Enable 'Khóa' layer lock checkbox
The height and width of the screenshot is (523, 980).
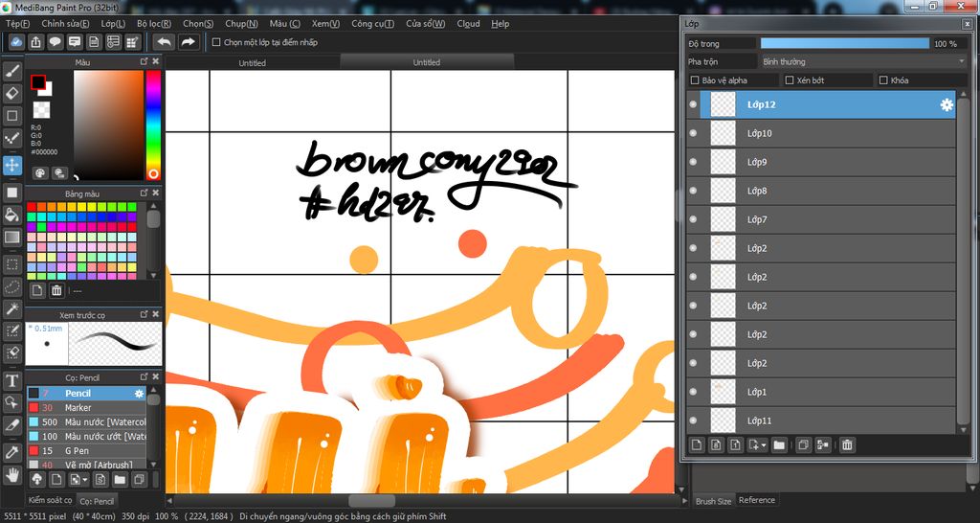click(x=883, y=80)
